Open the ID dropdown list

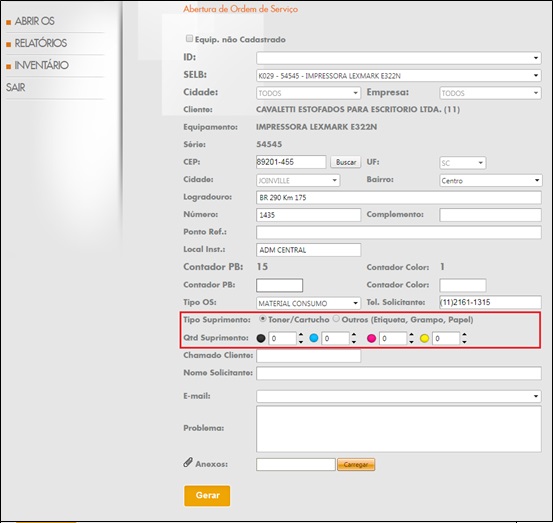pos(399,58)
